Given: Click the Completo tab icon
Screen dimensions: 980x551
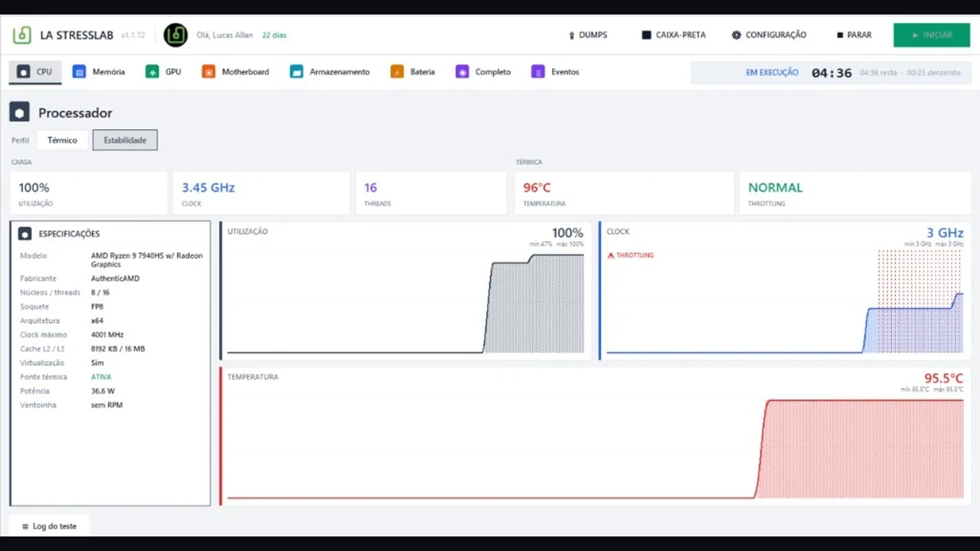Looking at the screenshot, I should pos(462,72).
